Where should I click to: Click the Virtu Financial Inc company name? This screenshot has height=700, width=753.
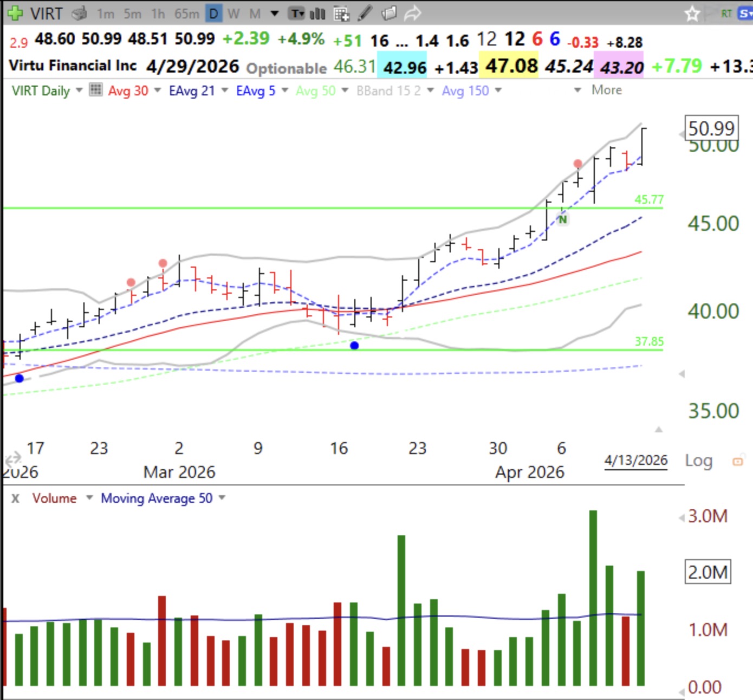[73, 66]
